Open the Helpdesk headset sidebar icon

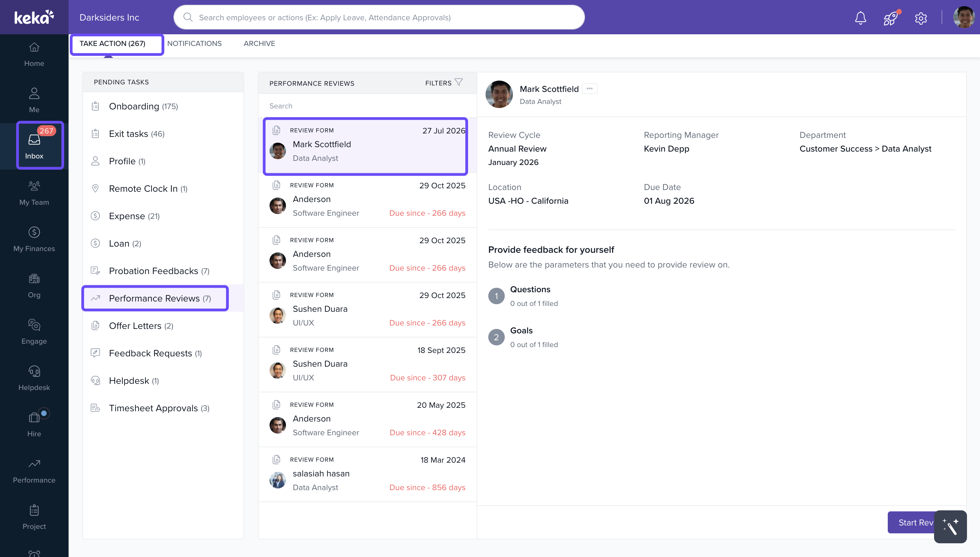point(34,371)
